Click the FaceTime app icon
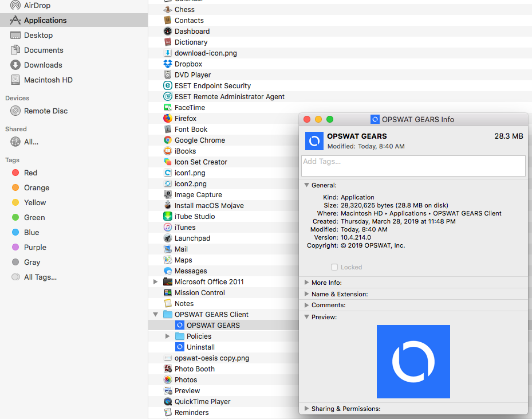 (x=168, y=107)
